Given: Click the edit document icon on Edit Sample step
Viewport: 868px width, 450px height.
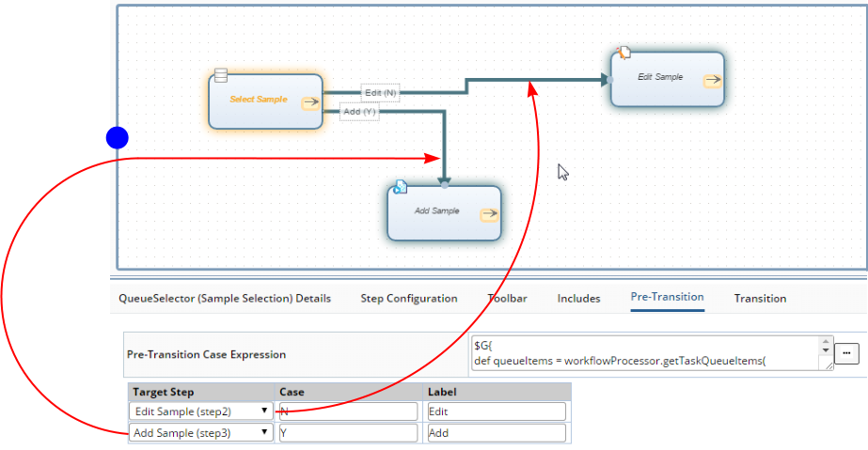Looking at the screenshot, I should click(624, 53).
